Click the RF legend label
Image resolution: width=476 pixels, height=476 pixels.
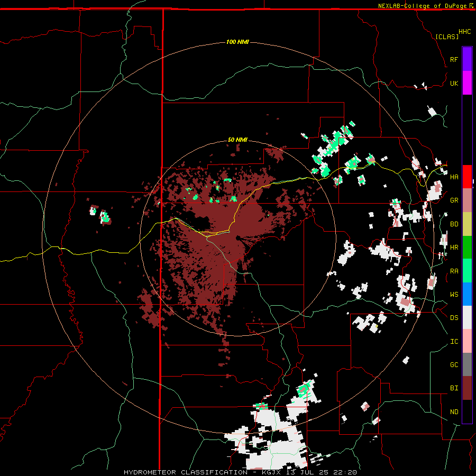(454, 59)
